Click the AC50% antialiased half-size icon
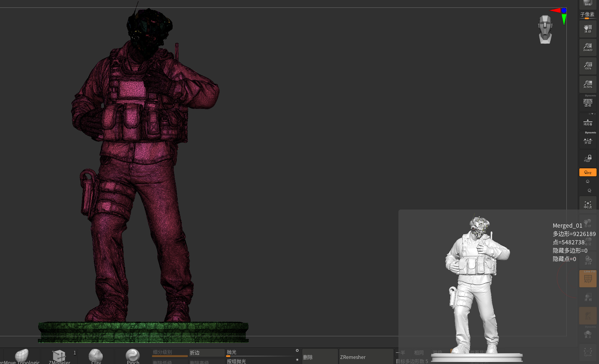This screenshot has height=364, width=599. click(588, 84)
